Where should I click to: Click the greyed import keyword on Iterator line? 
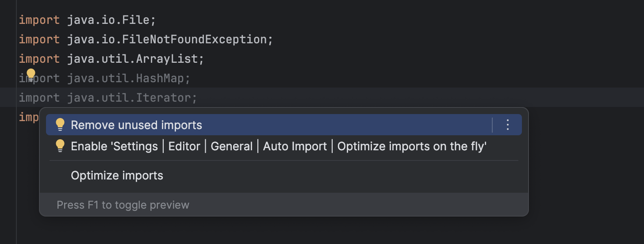39,98
